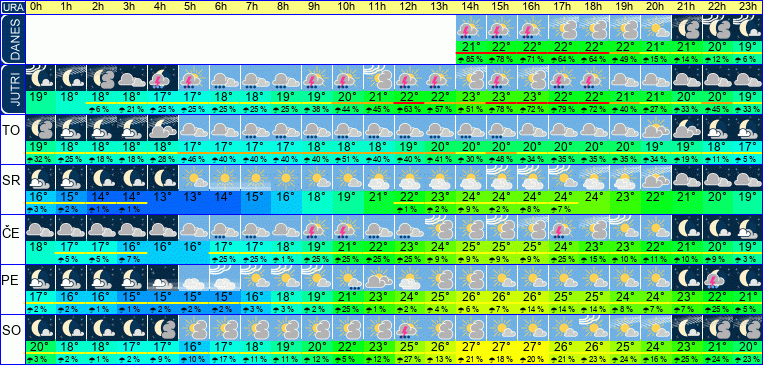The width and height of the screenshot is (763, 365).
Task: Click the DANES 14h thunderstorm icon
Action: click(471, 28)
